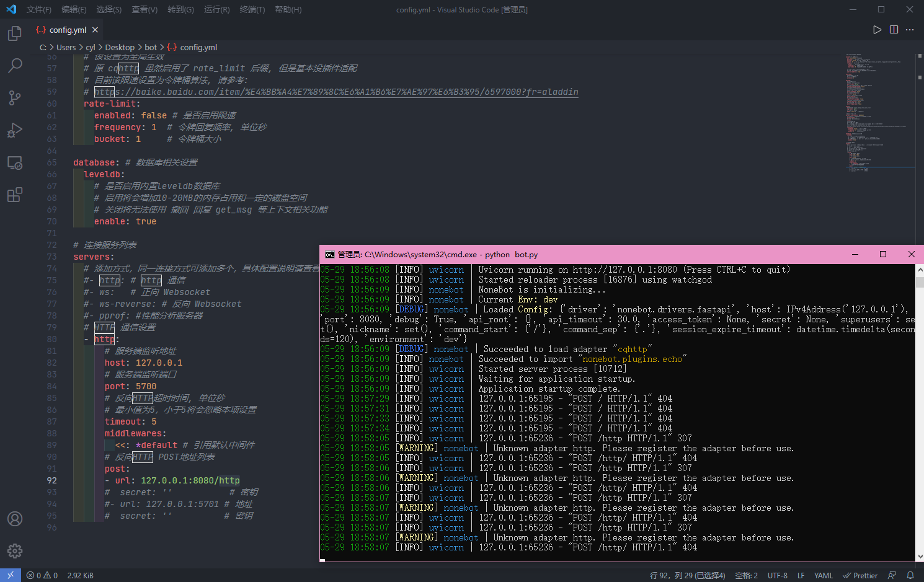
Task: Click the feedback icon in status bar
Action: (892, 575)
